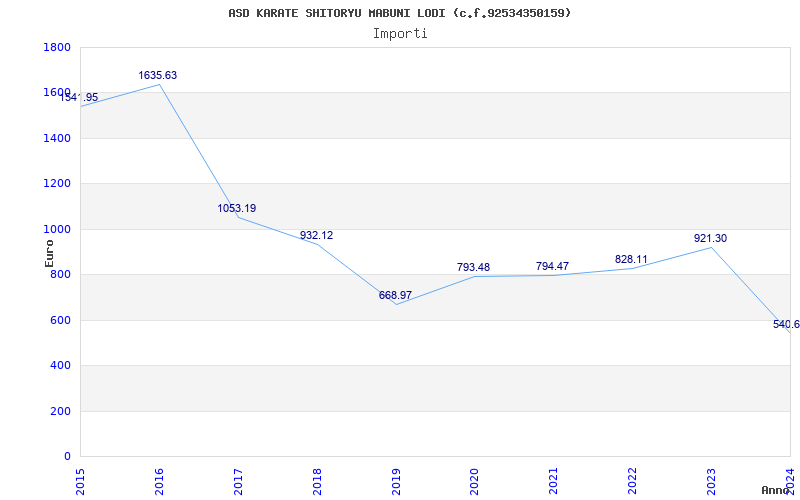
Task: Select the 921.30 data label
Action: point(710,238)
